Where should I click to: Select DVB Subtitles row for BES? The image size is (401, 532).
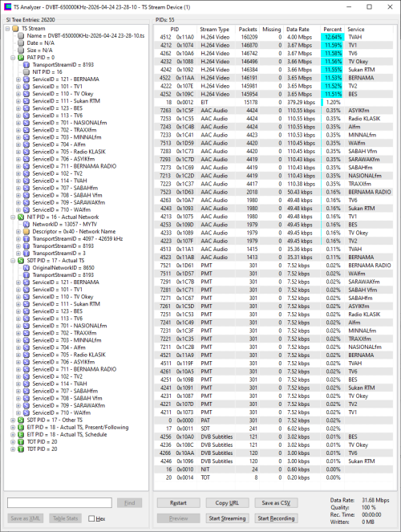(x=273, y=437)
